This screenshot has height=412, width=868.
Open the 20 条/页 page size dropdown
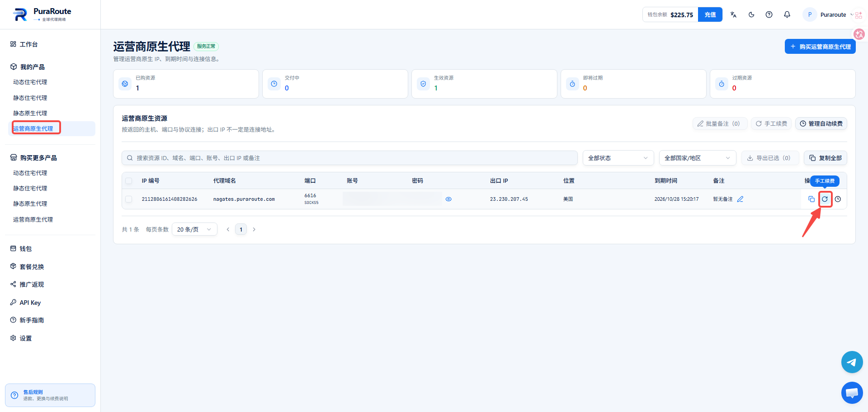coord(194,229)
